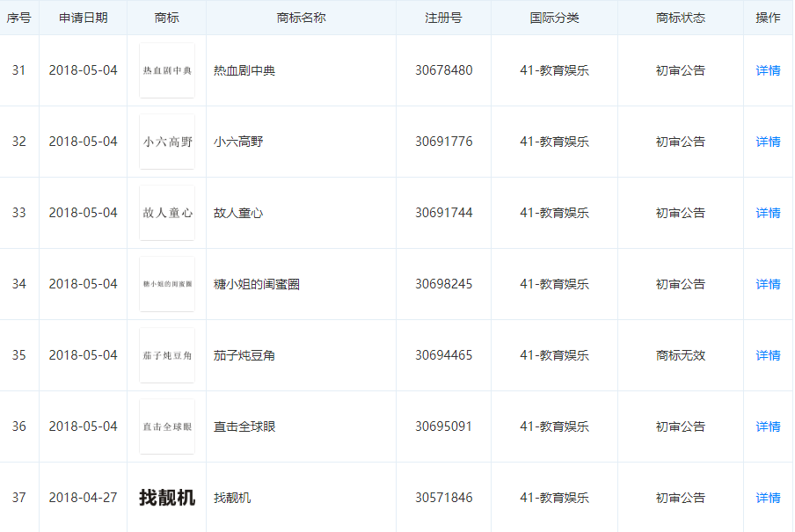Viewport: 795px width, 532px height.
Task: Click the 茄子炖豆角 trademark thumbnail
Action: (x=167, y=355)
